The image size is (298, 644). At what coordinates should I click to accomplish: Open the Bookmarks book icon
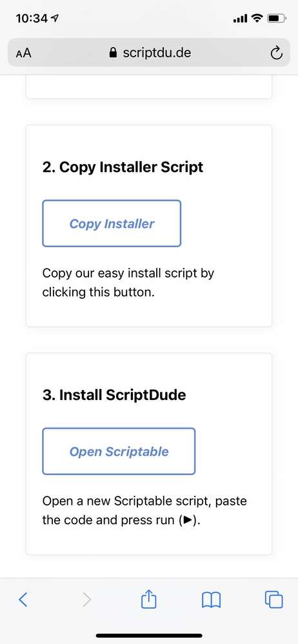point(211,600)
